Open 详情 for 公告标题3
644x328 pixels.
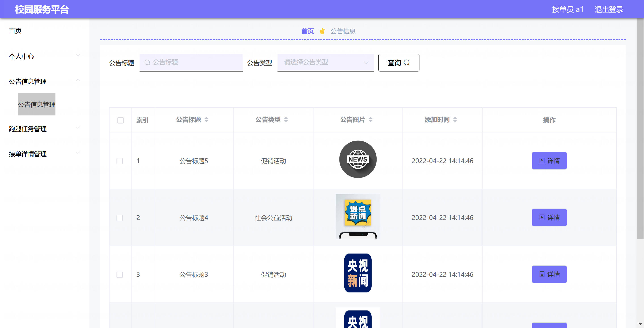(x=549, y=274)
